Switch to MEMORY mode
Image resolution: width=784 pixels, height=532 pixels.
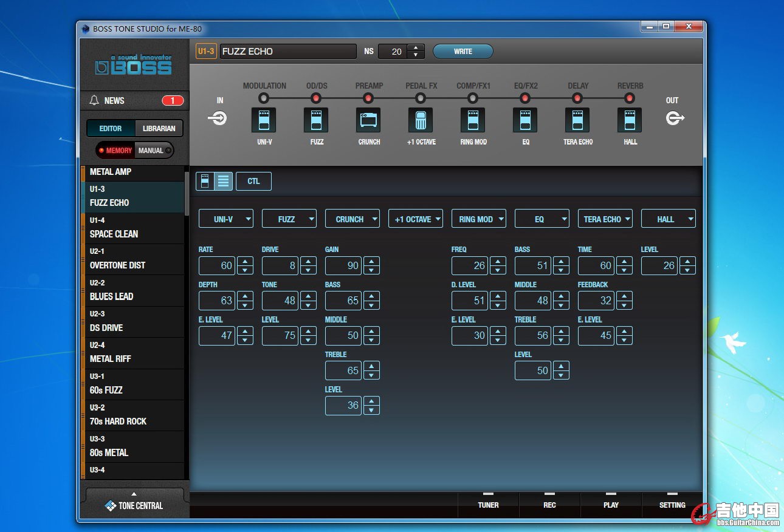(115, 151)
